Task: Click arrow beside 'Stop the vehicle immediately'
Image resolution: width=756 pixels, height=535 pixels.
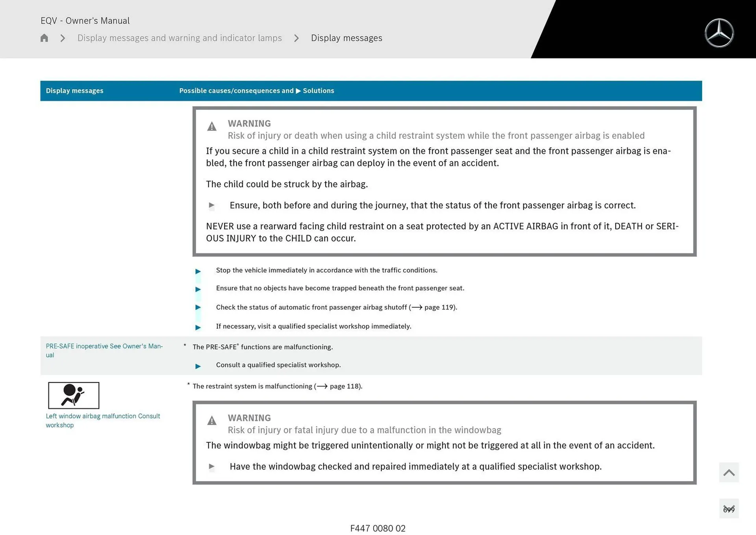Action: coord(198,271)
